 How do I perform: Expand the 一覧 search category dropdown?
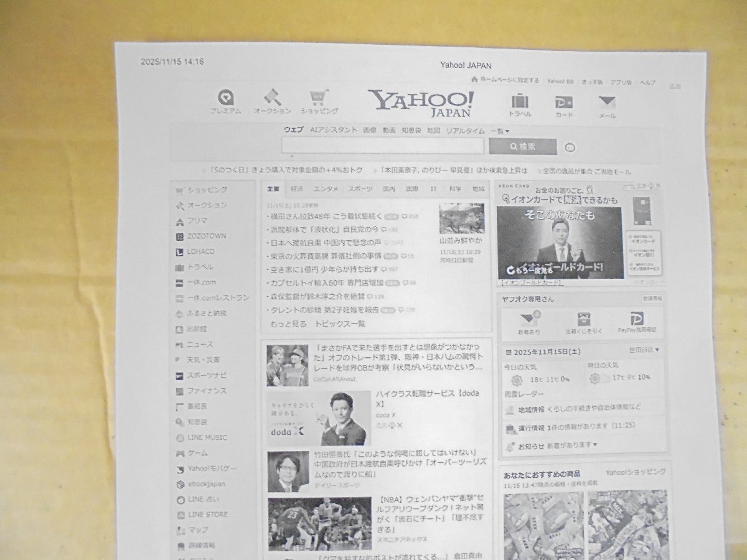[x=500, y=131]
